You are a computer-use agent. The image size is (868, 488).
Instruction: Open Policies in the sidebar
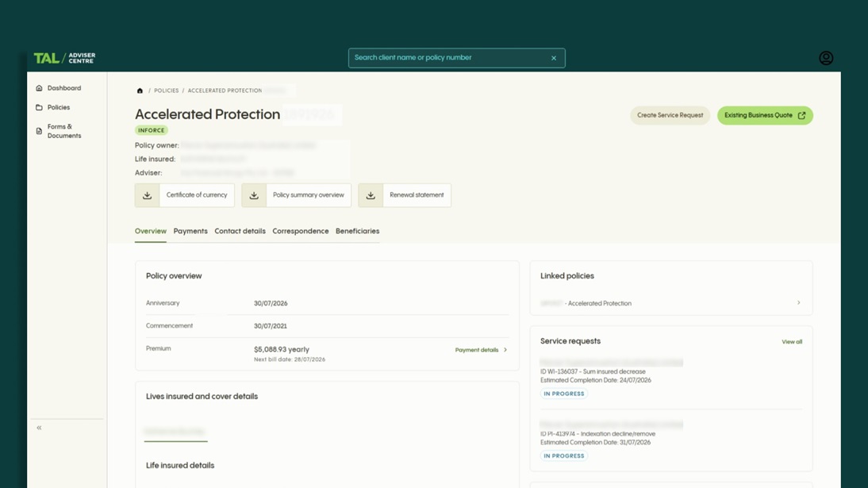coord(59,107)
